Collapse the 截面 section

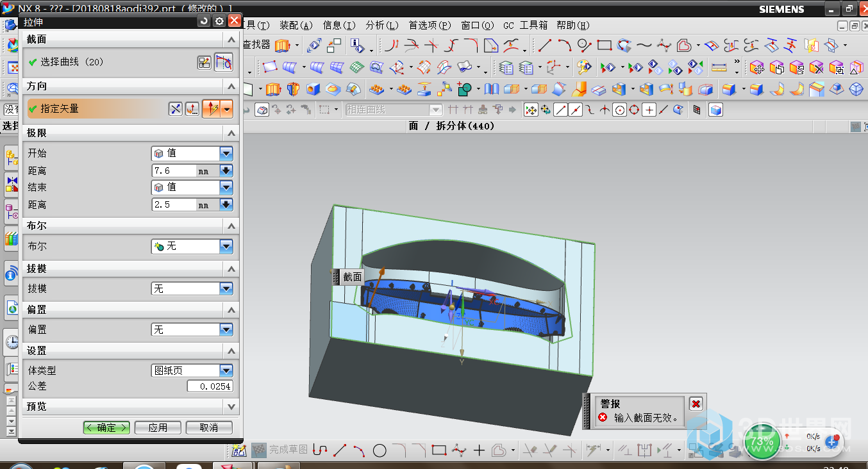(x=231, y=40)
